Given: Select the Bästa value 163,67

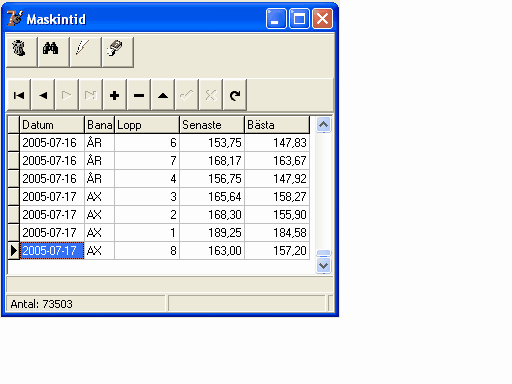Looking at the screenshot, I should (x=277, y=161).
